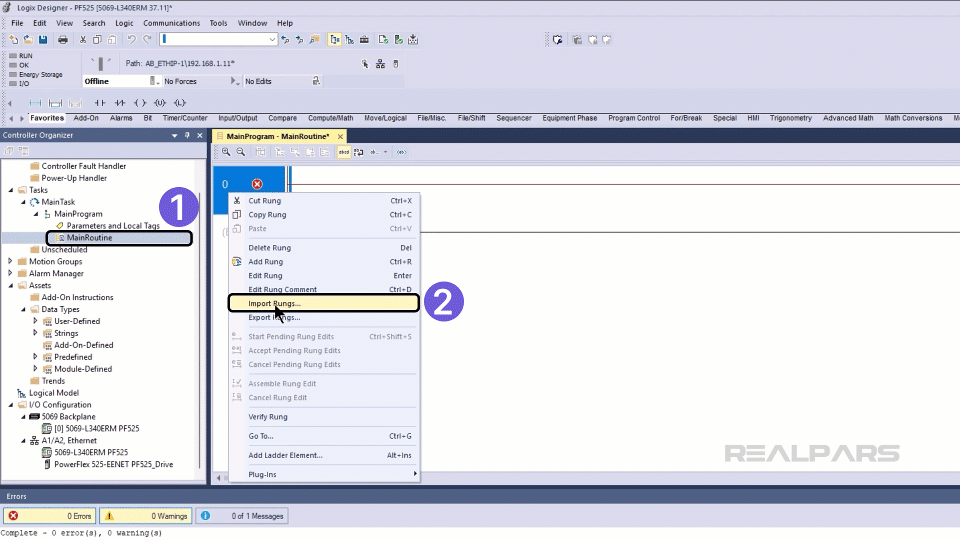Select Go To in the context menu
Image resolution: width=960 pixels, height=540 pixels.
point(324,437)
